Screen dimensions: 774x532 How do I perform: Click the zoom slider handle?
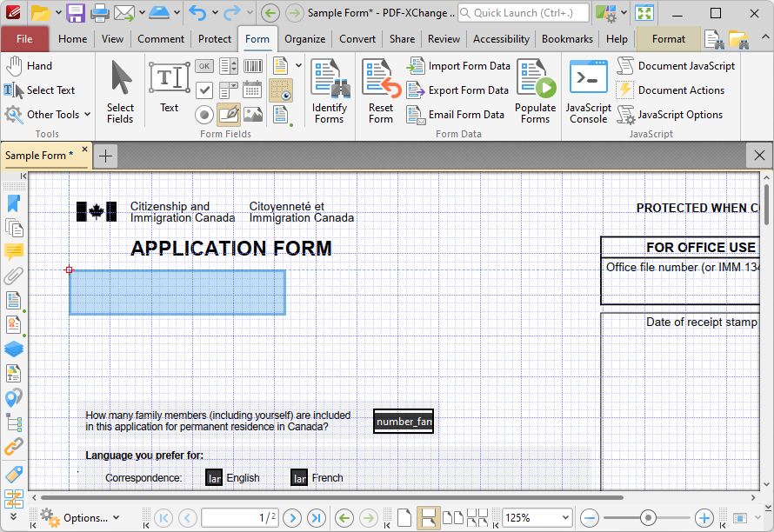point(648,518)
